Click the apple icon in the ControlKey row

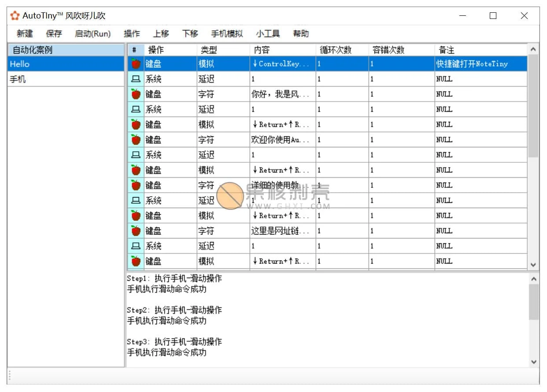tap(136, 64)
